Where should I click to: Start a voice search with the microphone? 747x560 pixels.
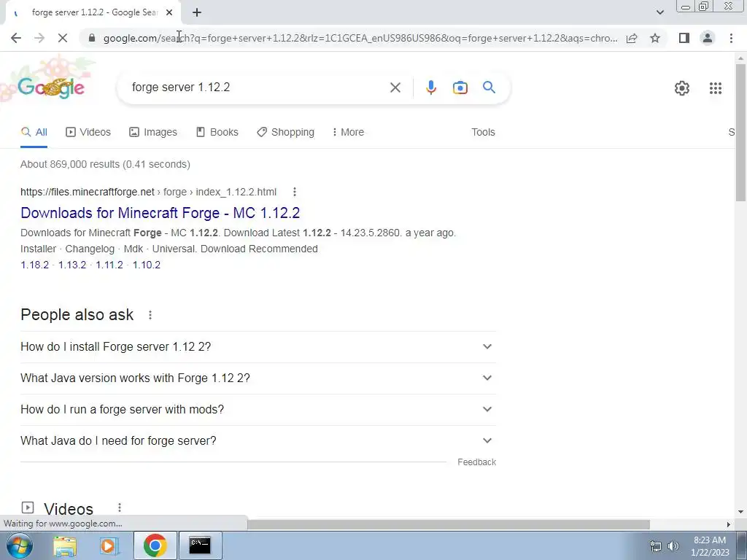430,87
